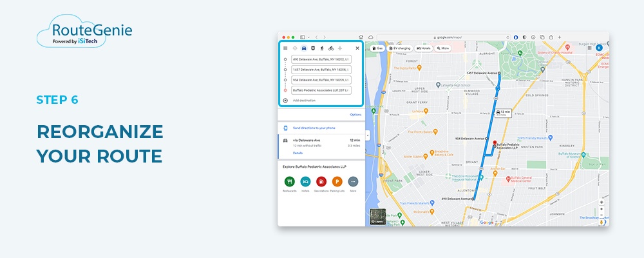Filter map by EV charging chip
Viewport: 644px width, 258px height.
(x=400, y=48)
